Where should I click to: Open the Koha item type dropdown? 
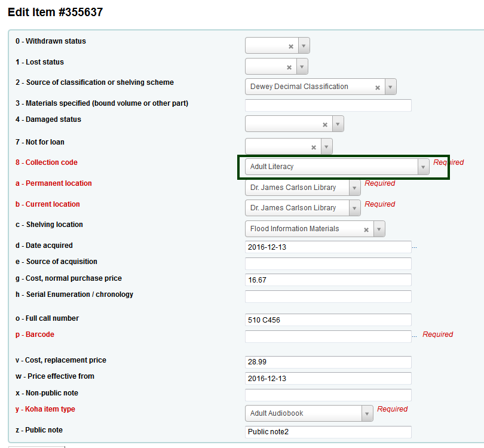click(367, 413)
